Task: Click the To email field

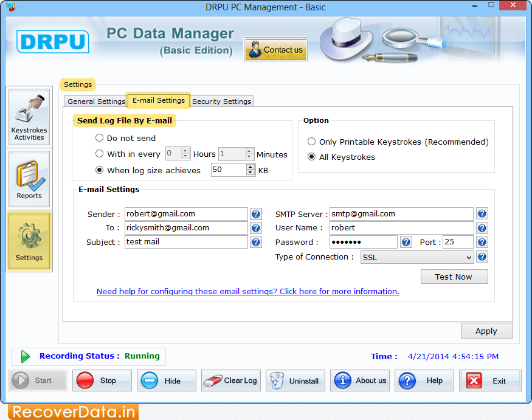Action: click(186, 228)
